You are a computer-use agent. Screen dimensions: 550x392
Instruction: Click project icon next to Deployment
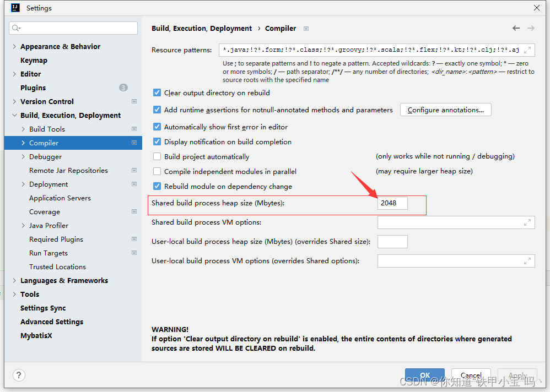click(x=134, y=184)
